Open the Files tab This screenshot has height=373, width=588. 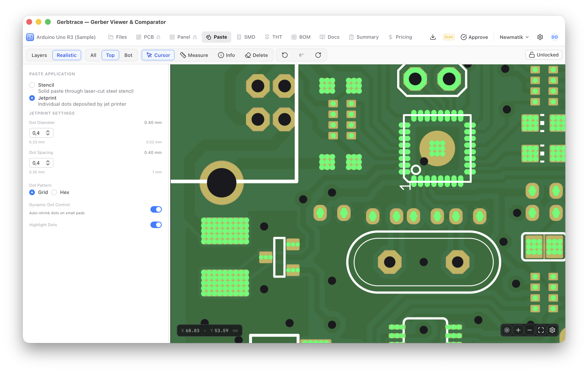pyautogui.click(x=117, y=37)
